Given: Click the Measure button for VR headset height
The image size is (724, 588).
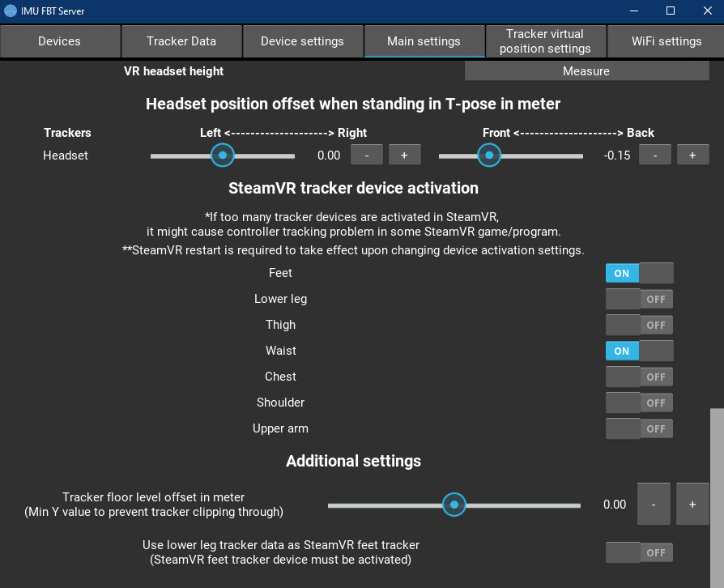Looking at the screenshot, I should pyautogui.click(x=586, y=71).
